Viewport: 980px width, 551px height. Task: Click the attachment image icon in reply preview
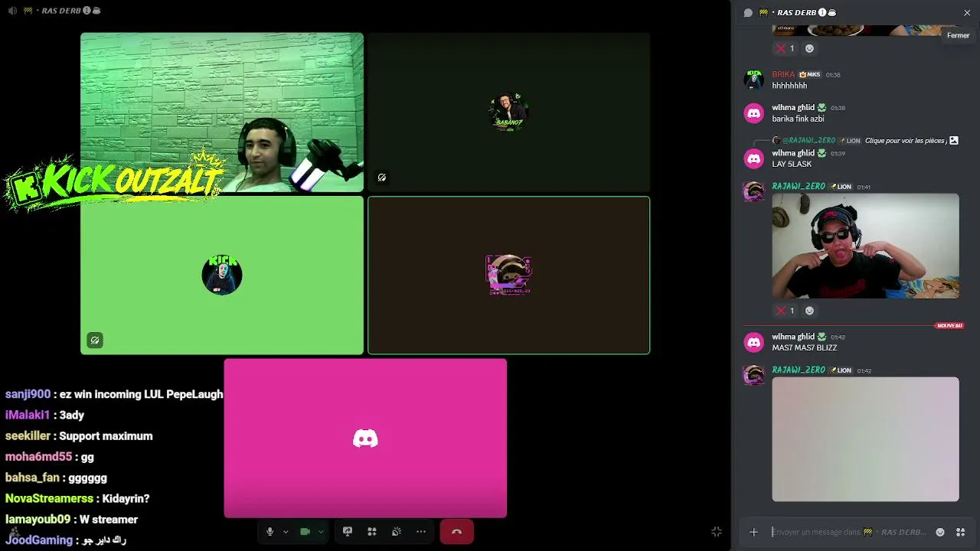pos(954,141)
